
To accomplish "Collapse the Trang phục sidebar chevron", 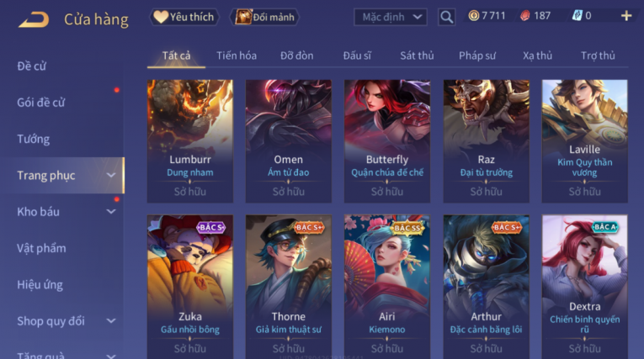I will (111, 175).
